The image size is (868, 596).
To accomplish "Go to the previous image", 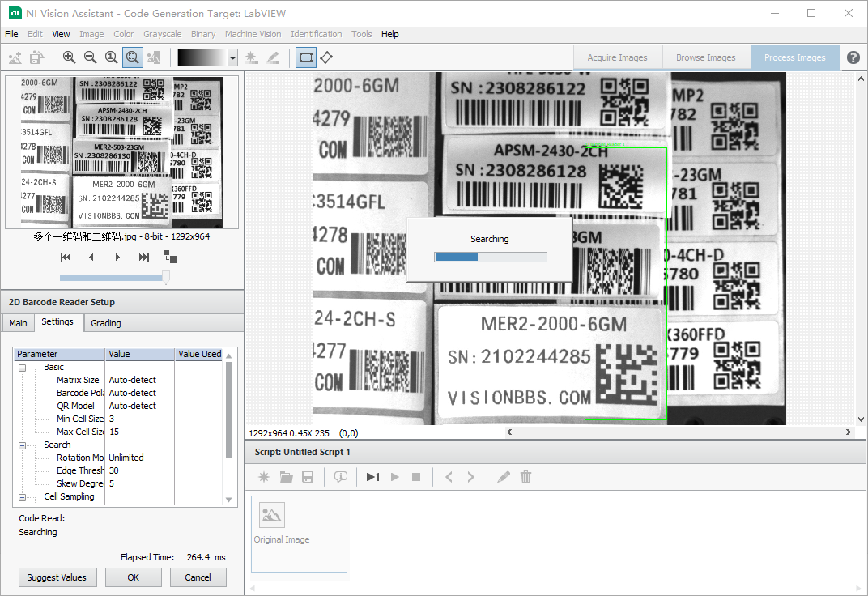I will pos(91,257).
